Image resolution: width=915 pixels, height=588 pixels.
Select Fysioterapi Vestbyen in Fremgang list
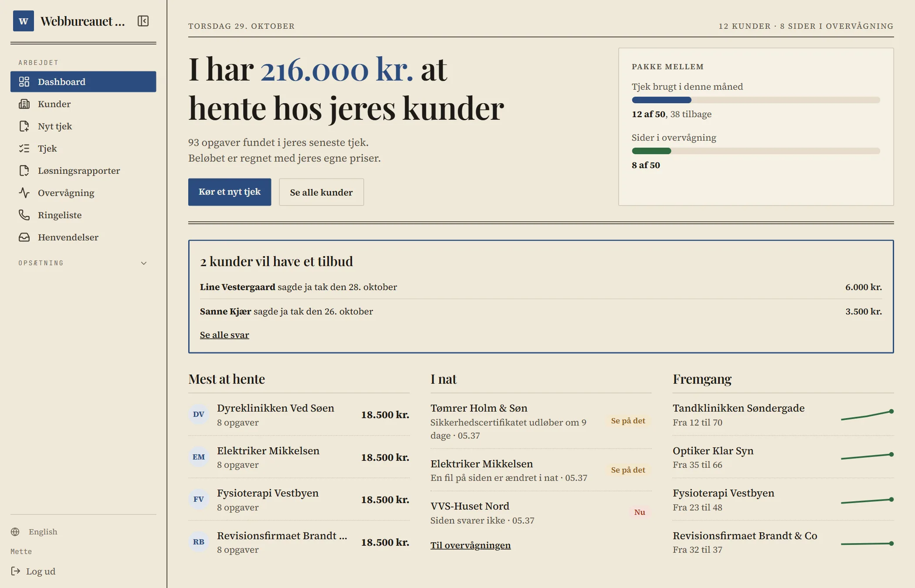(783, 499)
